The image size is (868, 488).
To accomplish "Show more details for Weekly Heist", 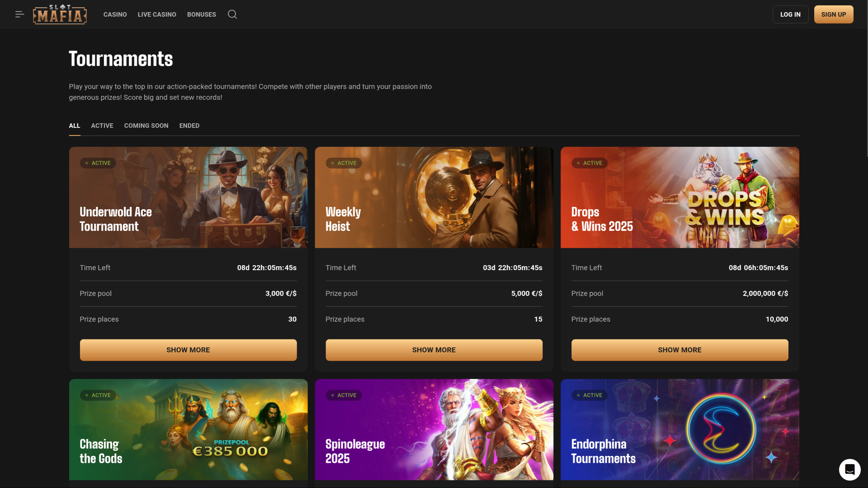I will pos(434,350).
